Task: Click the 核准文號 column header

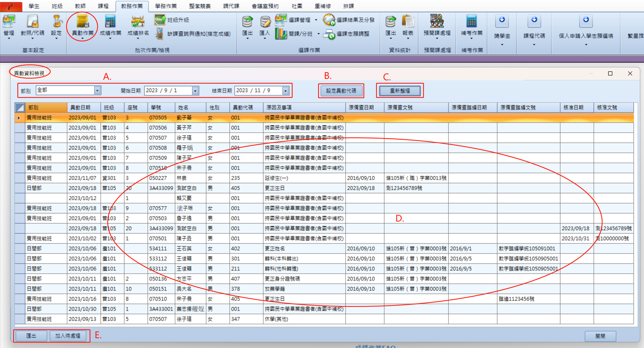Action: pyautogui.click(x=613, y=107)
